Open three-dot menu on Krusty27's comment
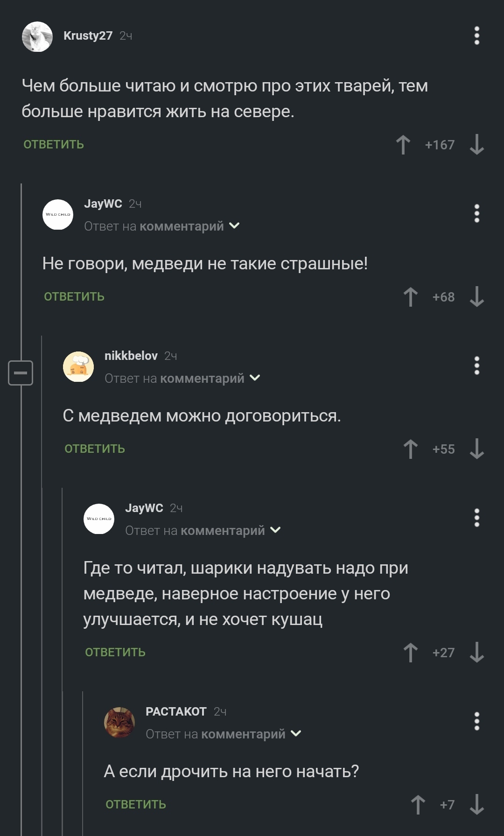The height and width of the screenshot is (836, 504). point(476,36)
